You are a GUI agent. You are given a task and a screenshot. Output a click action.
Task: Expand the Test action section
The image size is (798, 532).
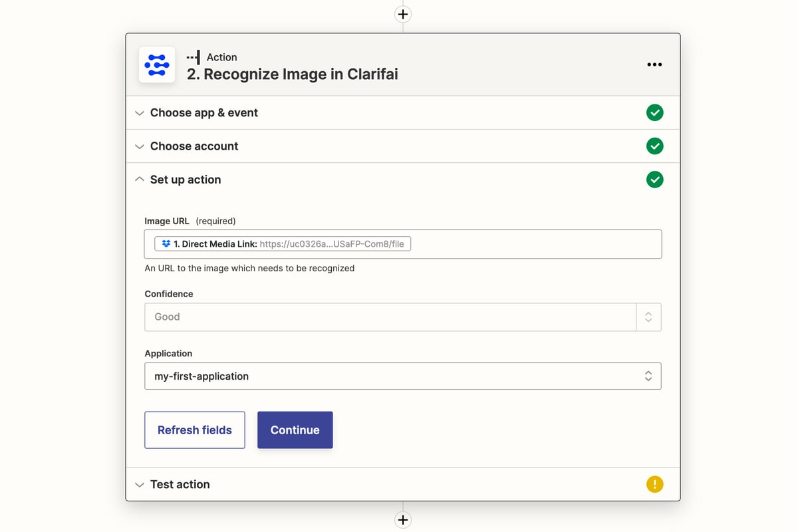click(180, 484)
